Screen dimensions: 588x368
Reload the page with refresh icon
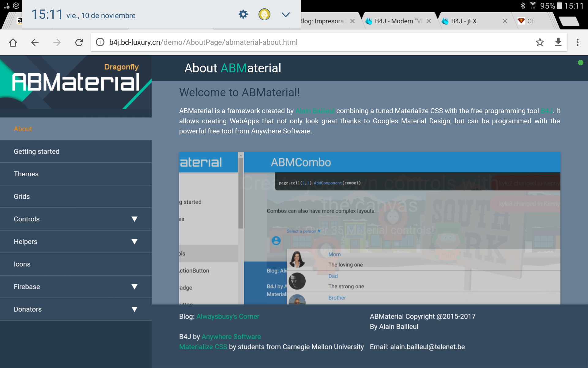[79, 42]
